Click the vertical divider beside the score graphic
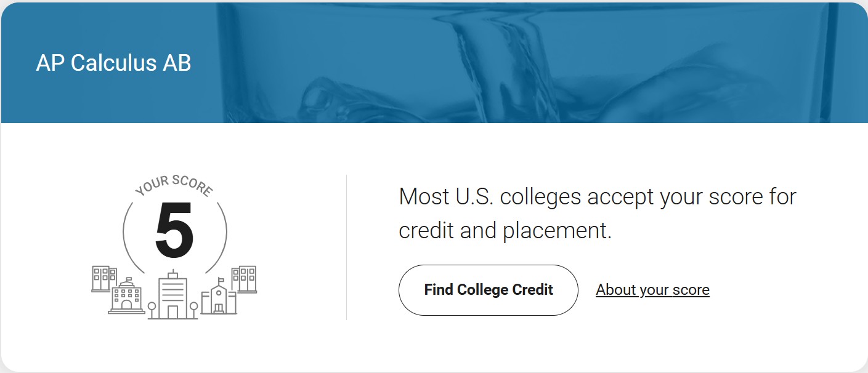The width and height of the screenshot is (868, 373). click(346, 247)
